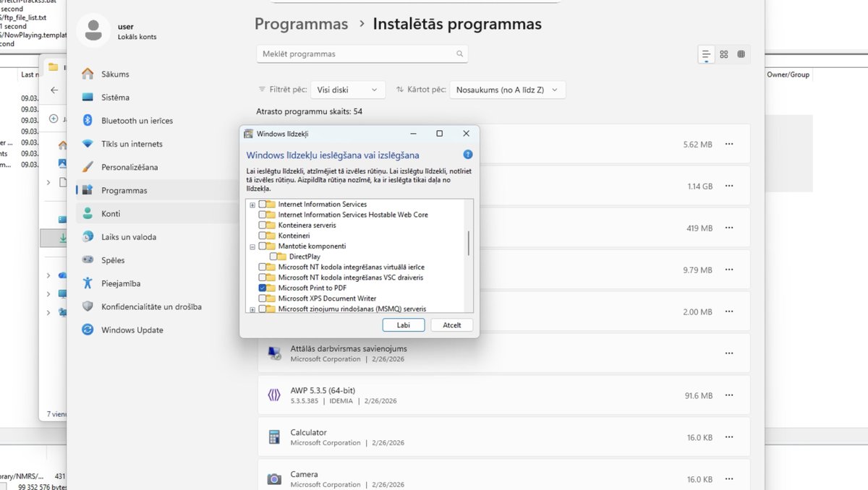Select the Laiks un valoda clock icon
This screenshot has width=868, height=490.
88,236
